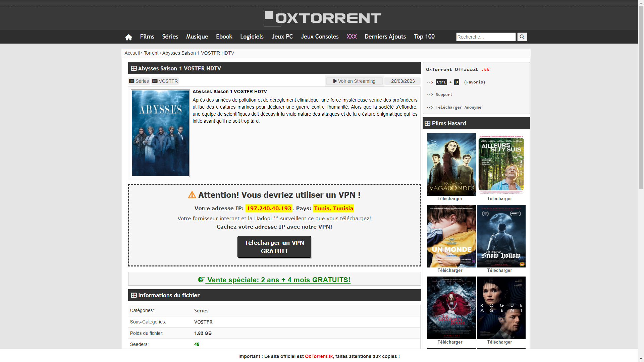Open the Jeux Consoles section

[320, 37]
